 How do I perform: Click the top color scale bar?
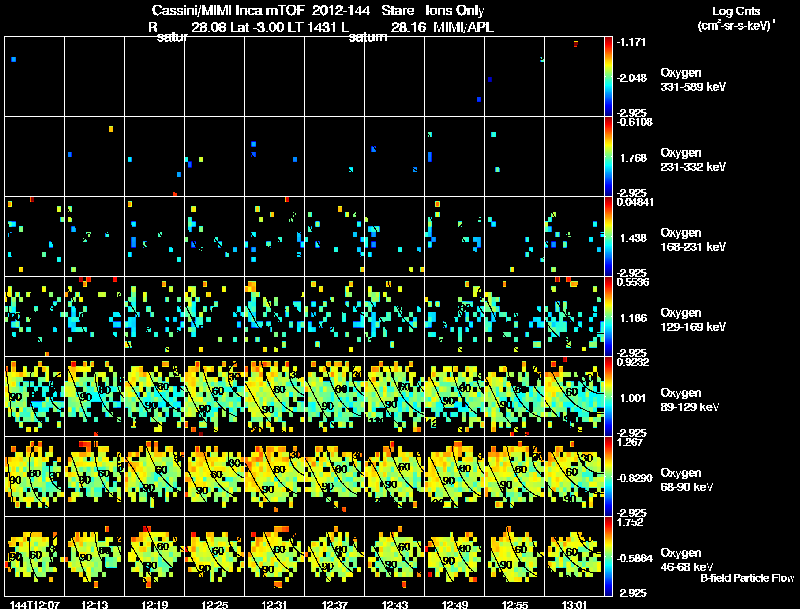click(608, 77)
